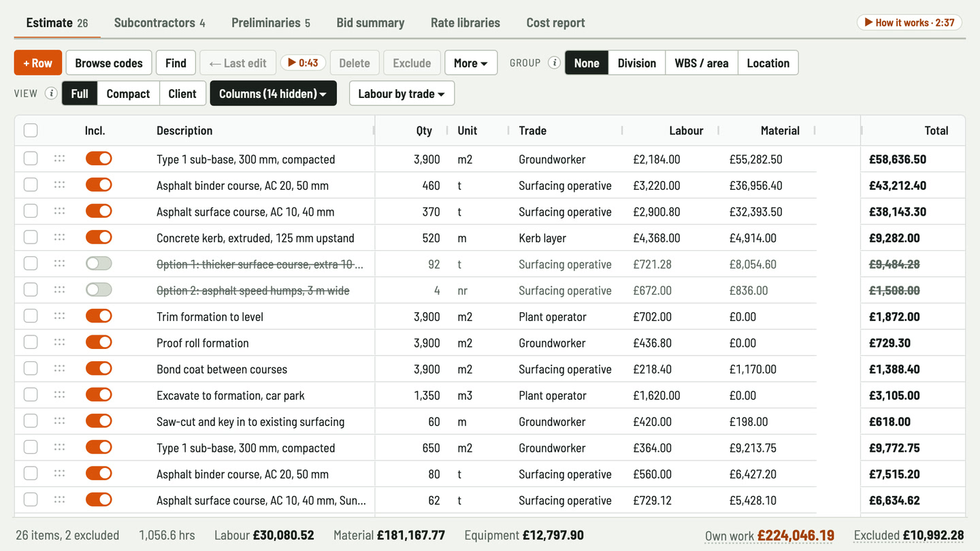The image size is (980, 551).
Task: Group rows by Division
Action: point(637,63)
